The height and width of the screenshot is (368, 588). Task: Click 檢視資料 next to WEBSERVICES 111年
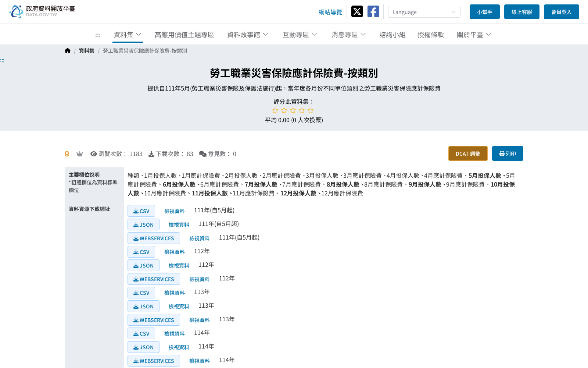200,238
